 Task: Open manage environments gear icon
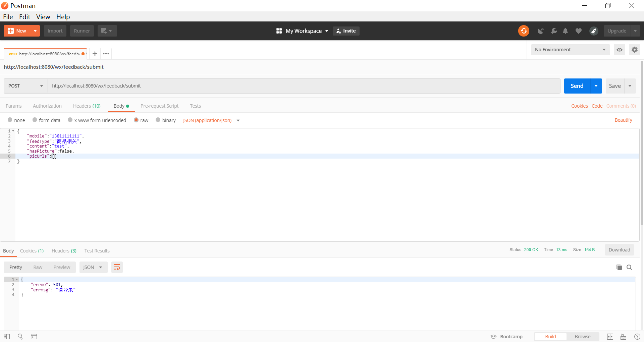point(634,50)
